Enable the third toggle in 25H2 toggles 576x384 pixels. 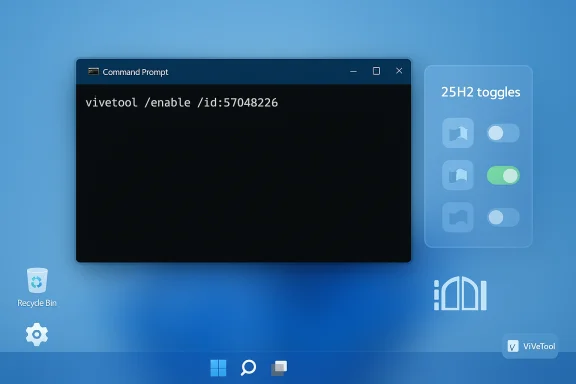pyautogui.click(x=503, y=217)
